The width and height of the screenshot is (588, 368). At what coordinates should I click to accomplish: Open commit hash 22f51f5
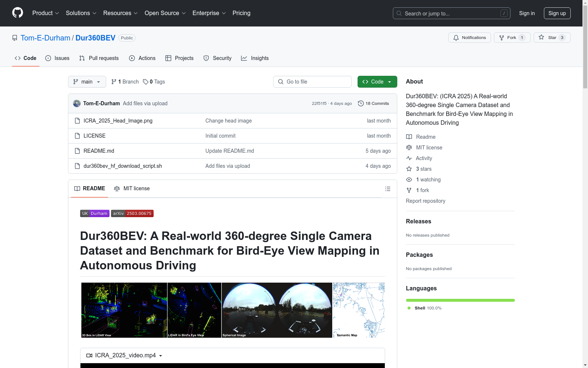point(319,103)
